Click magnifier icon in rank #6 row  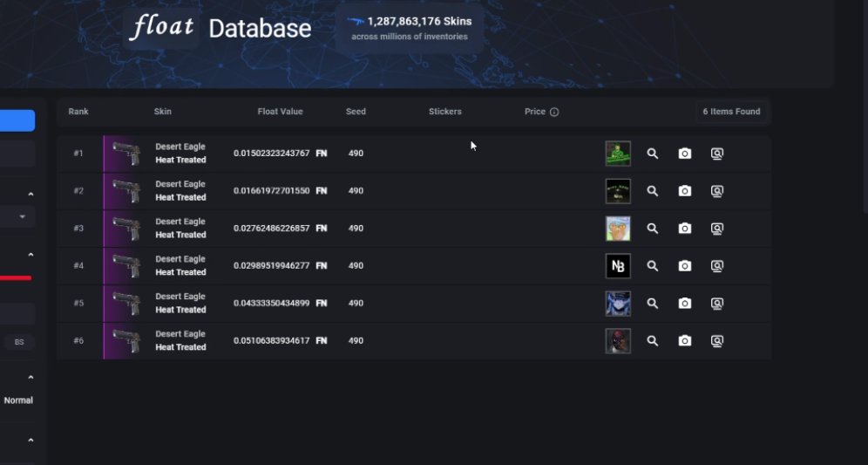[653, 341]
